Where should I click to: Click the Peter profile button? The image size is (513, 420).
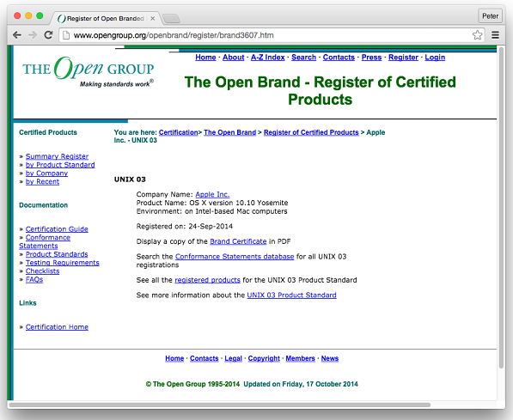[490, 16]
